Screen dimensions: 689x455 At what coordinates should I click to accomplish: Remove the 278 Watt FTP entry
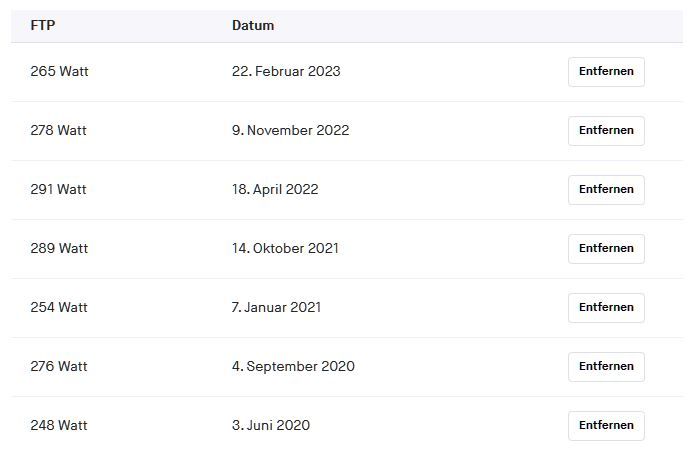606,131
